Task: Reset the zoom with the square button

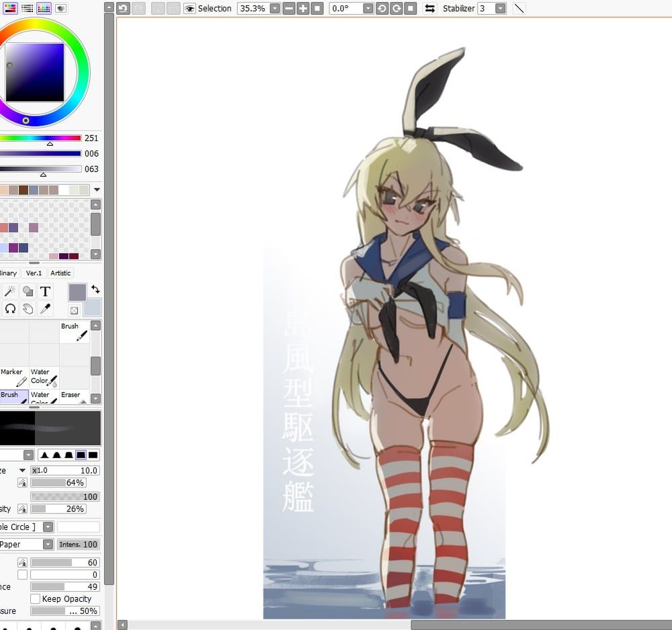Action: [x=317, y=8]
